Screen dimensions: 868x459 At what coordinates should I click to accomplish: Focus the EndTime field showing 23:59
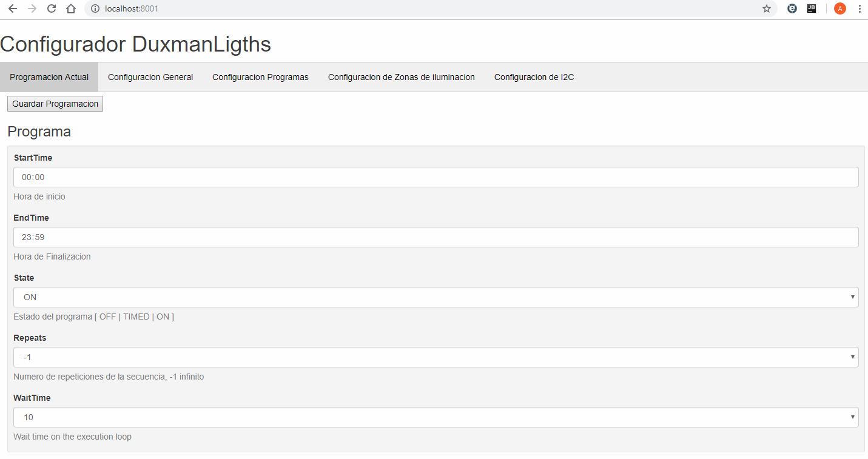coord(436,237)
